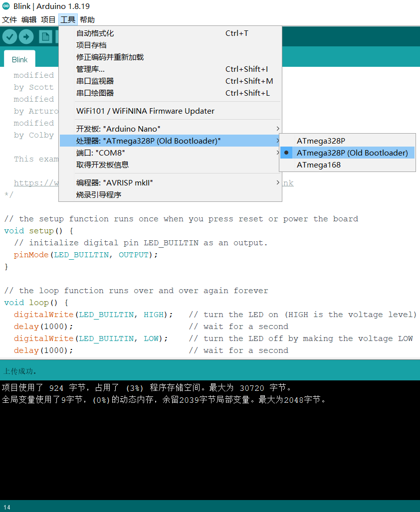
Task: Click the https:// link in code comment
Action: 36,183
